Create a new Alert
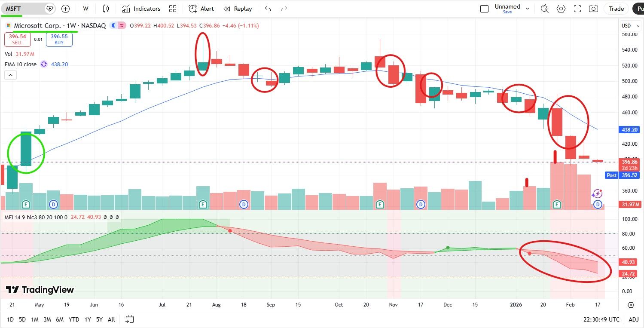 point(201,9)
